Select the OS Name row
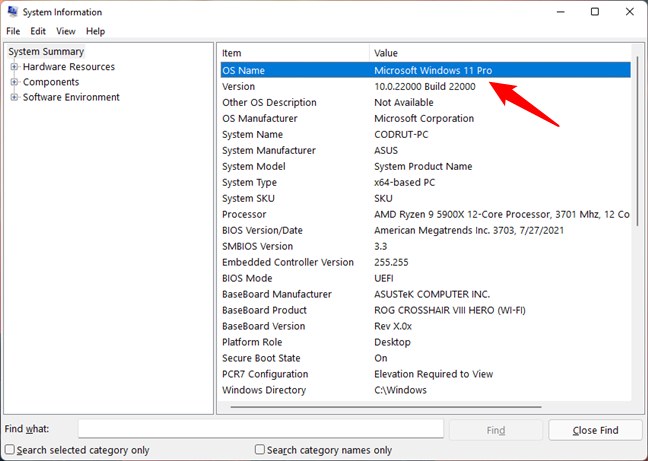 pos(425,70)
